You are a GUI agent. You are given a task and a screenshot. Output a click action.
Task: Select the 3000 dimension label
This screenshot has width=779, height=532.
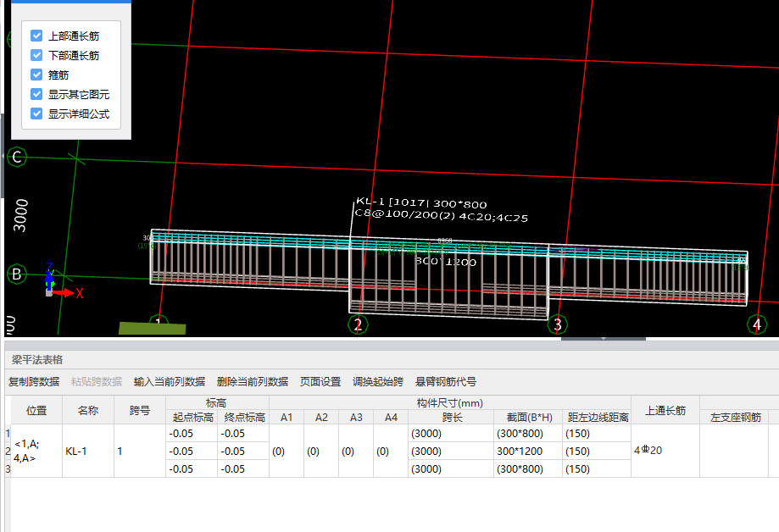pyautogui.click(x=20, y=215)
